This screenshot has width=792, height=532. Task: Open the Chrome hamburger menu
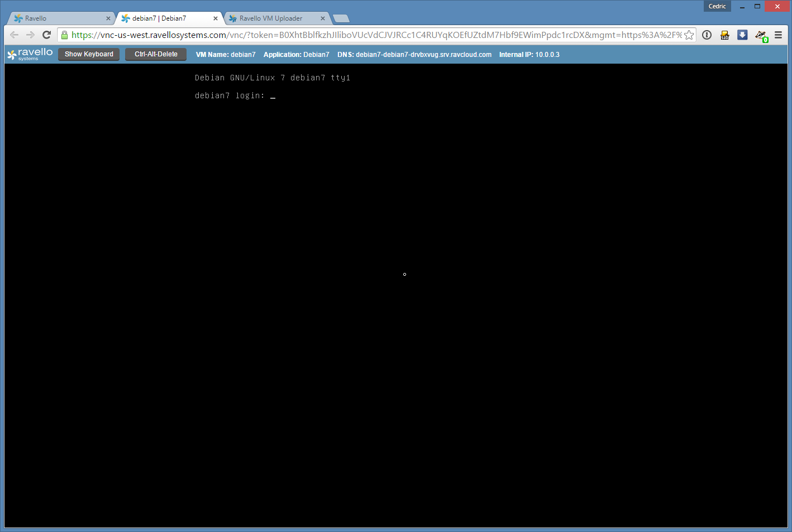pos(778,35)
